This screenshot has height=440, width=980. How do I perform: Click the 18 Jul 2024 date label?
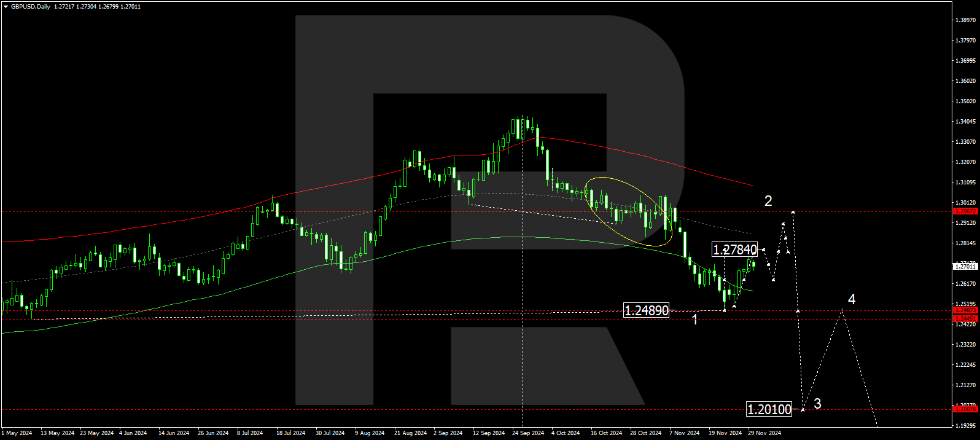coord(290,433)
